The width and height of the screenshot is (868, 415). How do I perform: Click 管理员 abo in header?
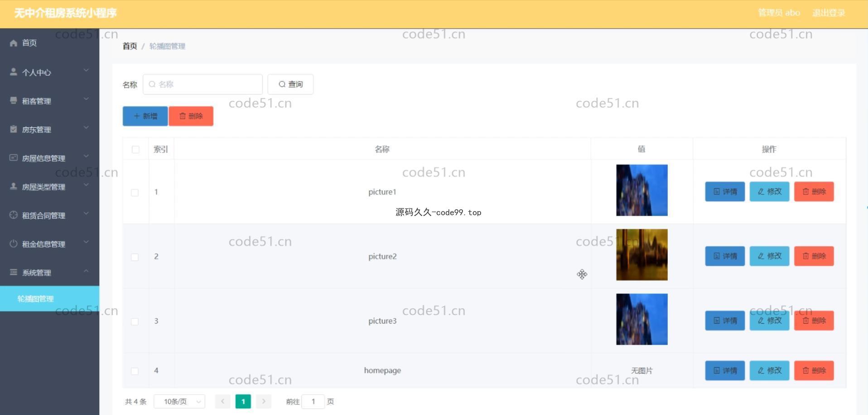point(779,13)
